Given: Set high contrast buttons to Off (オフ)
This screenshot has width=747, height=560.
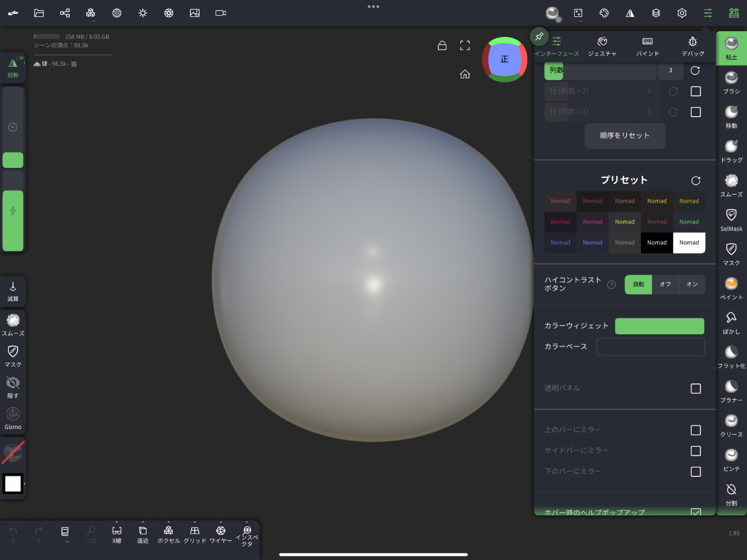Looking at the screenshot, I should [x=665, y=284].
